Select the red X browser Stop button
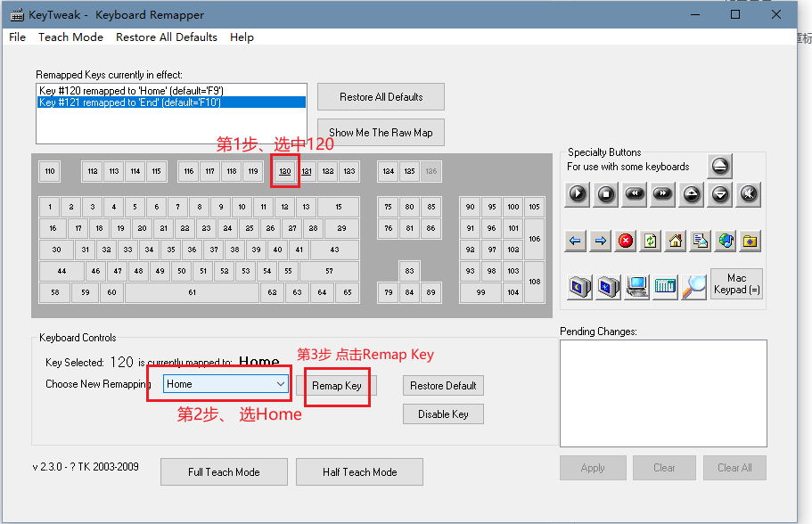Viewport: 812px width, 524px height. pos(626,241)
